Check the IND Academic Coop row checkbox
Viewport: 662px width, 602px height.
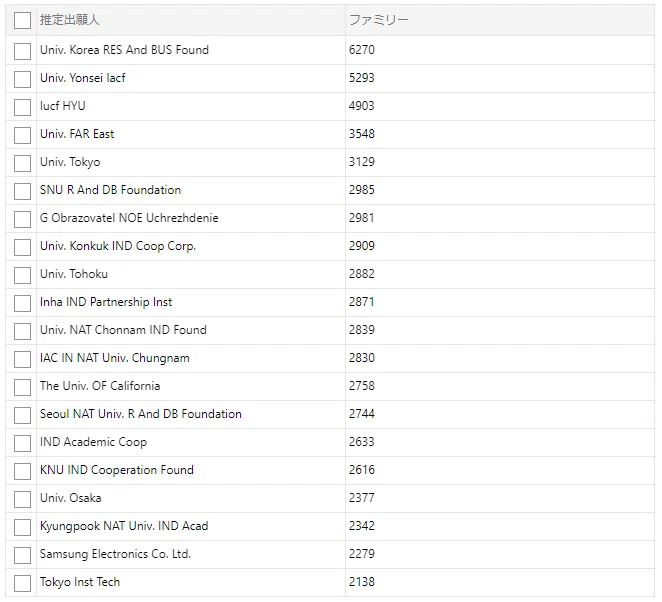tap(22, 443)
